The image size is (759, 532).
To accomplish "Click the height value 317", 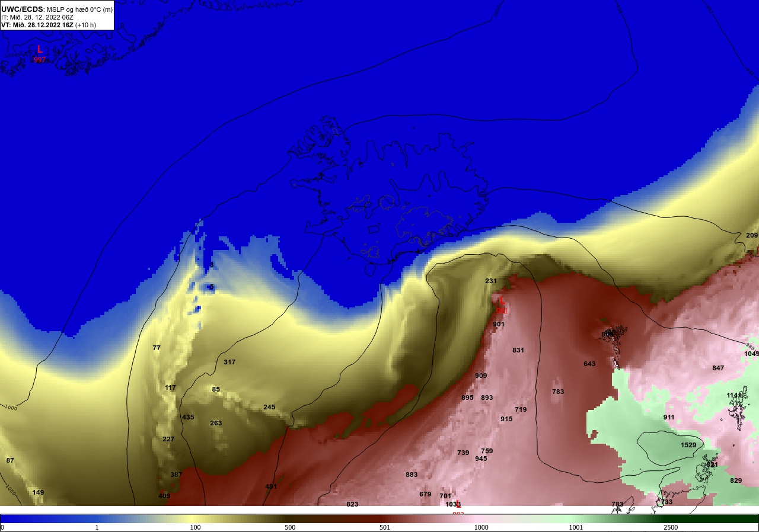I will pyautogui.click(x=229, y=362).
